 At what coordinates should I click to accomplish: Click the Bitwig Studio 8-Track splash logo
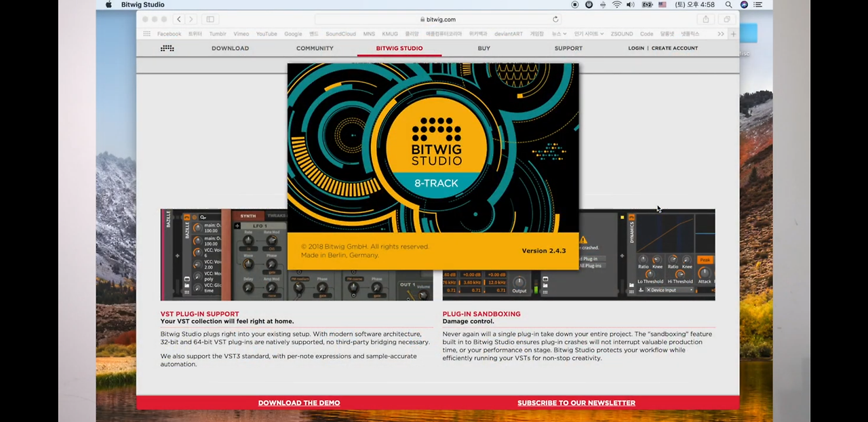[436, 149]
